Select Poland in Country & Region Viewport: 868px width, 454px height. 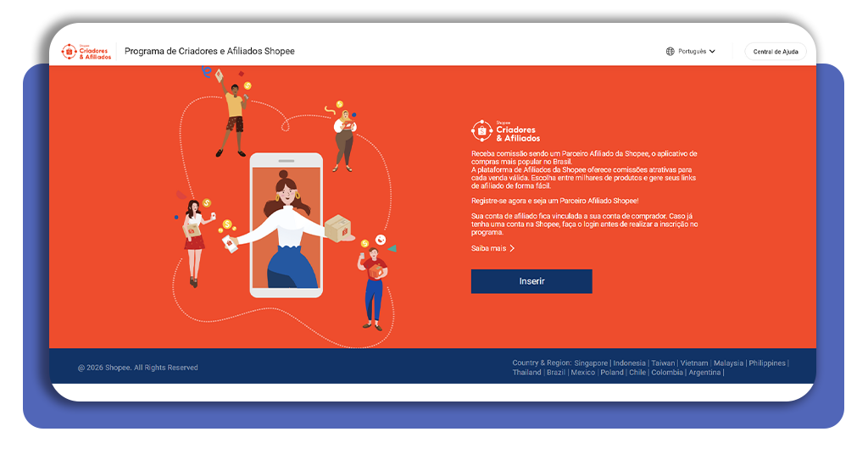[x=612, y=373]
